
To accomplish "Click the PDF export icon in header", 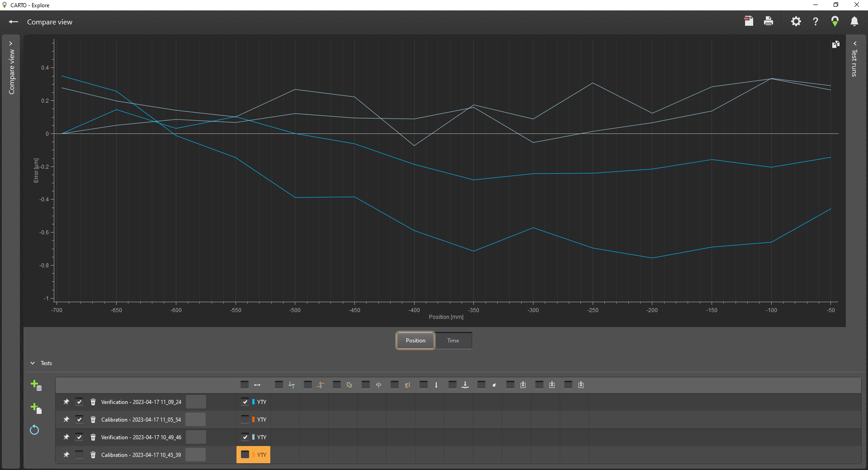I will [749, 21].
